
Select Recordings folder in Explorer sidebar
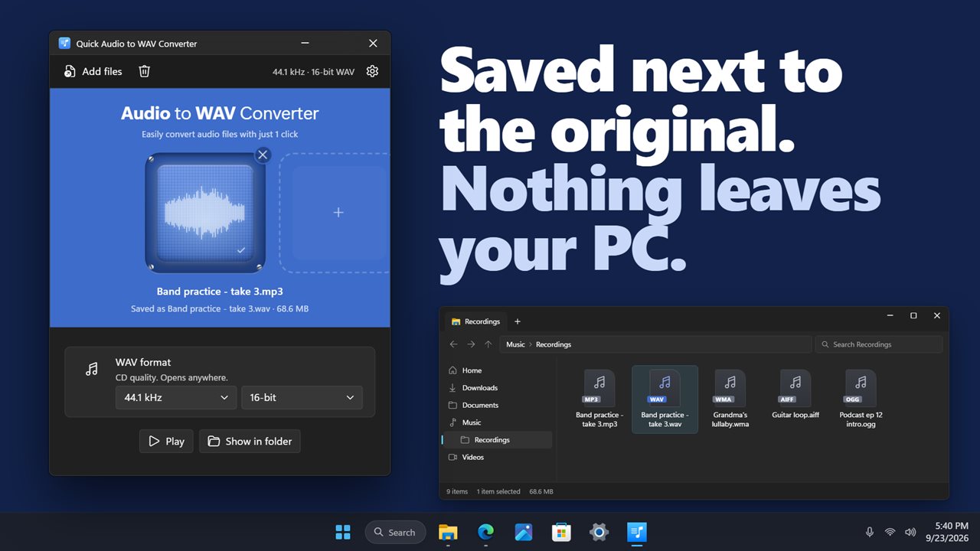[497, 440]
